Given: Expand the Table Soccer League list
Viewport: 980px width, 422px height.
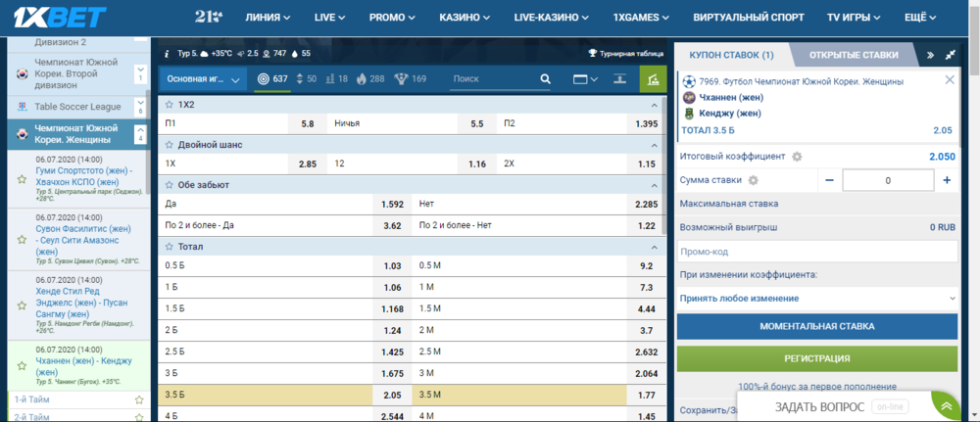Looking at the screenshot, I should click(x=140, y=107).
